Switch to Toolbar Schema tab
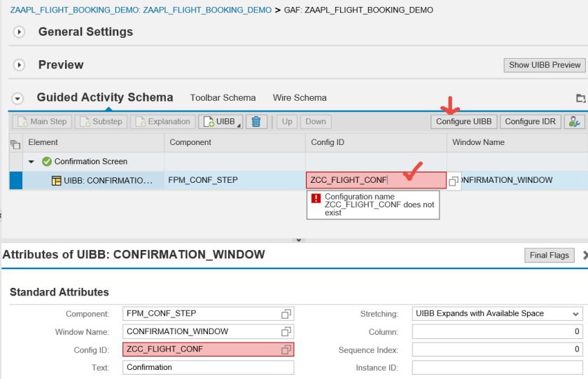The height and width of the screenshot is (379, 588). 223,98
